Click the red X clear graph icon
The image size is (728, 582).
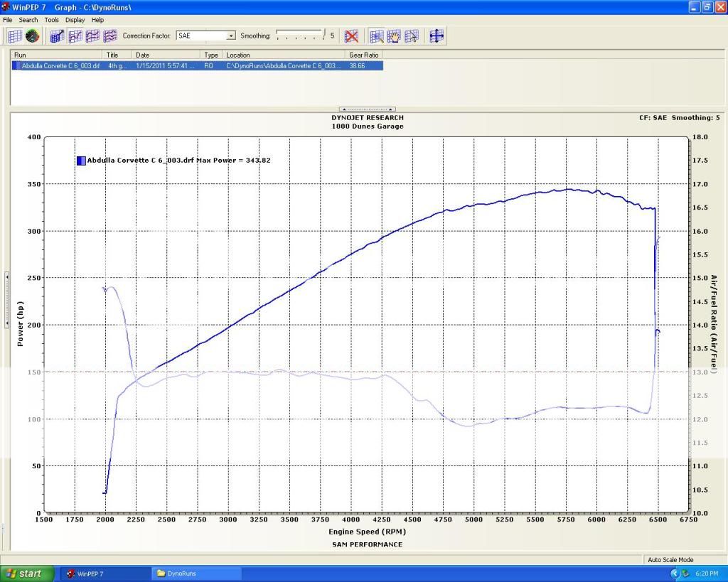point(352,36)
